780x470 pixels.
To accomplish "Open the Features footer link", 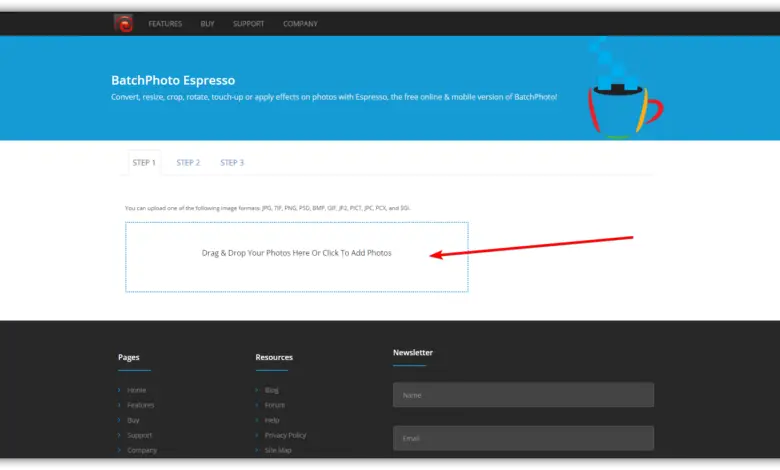I will [140, 405].
